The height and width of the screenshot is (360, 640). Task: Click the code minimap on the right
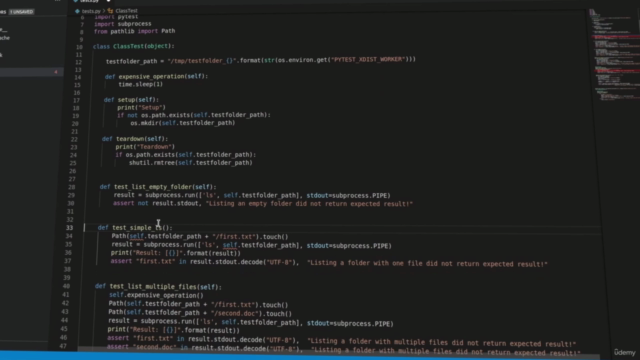point(616,55)
